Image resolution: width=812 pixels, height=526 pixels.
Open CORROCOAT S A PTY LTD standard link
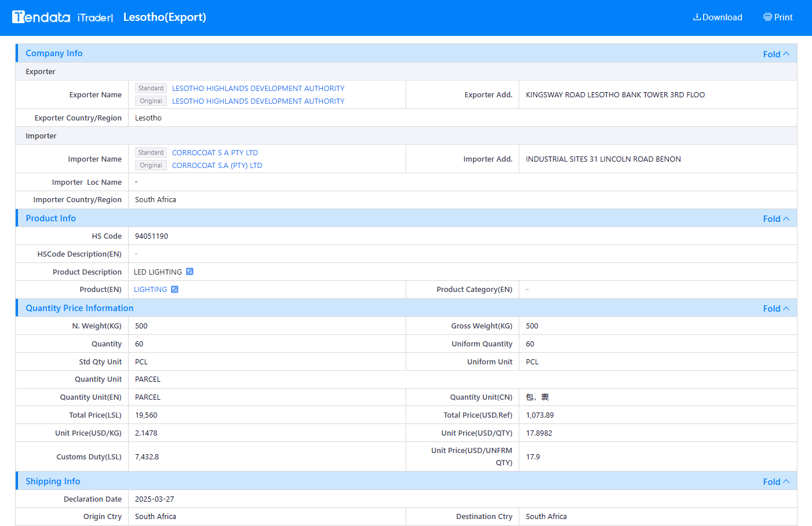(x=215, y=152)
